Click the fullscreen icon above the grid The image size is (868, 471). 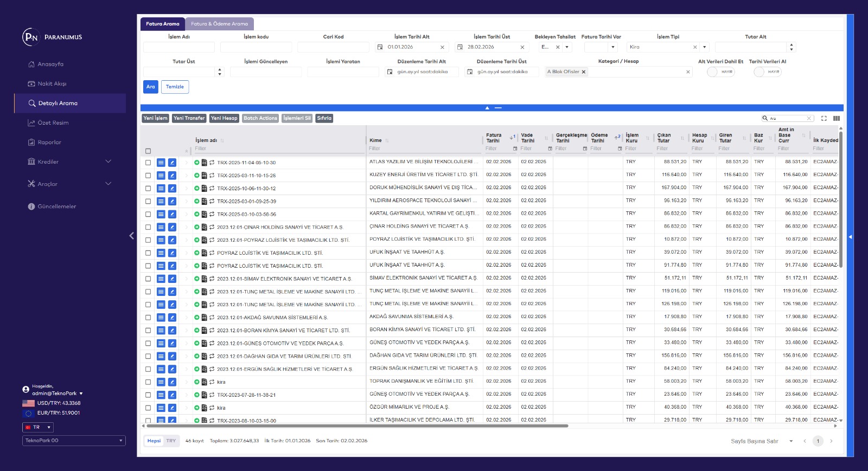pyautogui.click(x=824, y=118)
